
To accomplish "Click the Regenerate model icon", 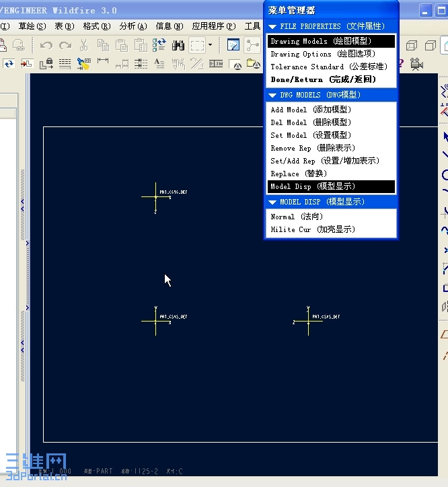I will tap(159, 45).
